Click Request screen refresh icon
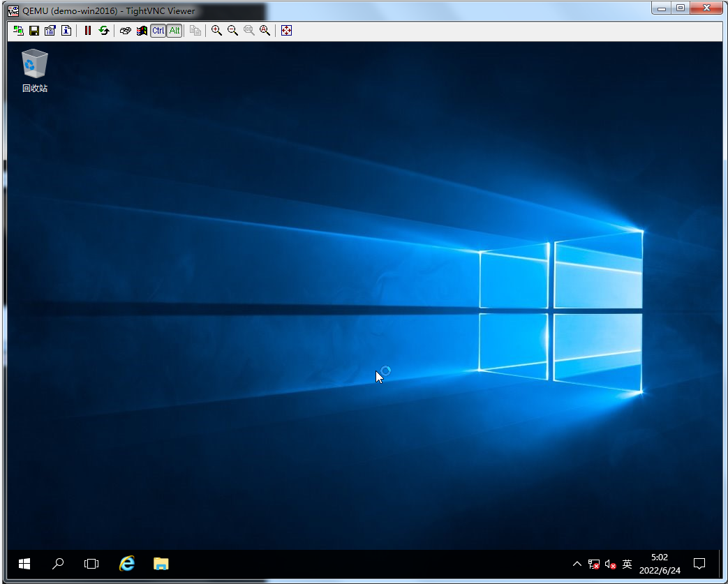The height and width of the screenshot is (584, 728). tap(104, 31)
